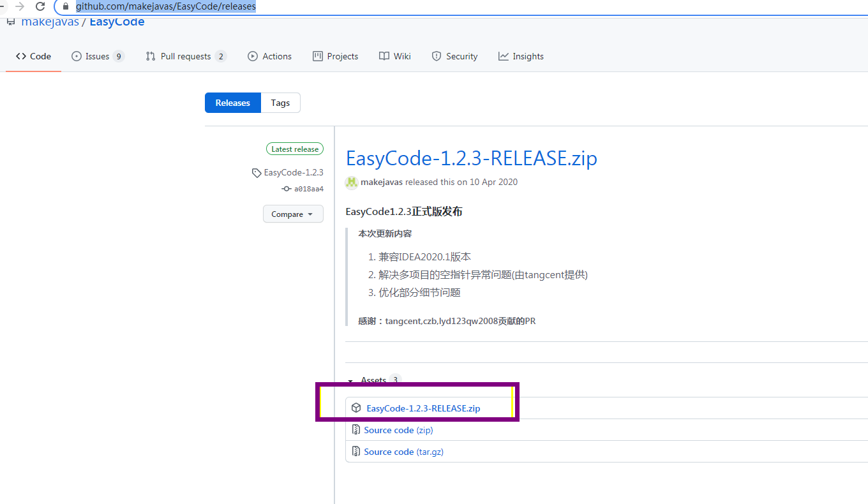Click the tag icon beside EasyCode-1.2.3
Image resolution: width=868 pixels, height=504 pixels.
tap(255, 172)
